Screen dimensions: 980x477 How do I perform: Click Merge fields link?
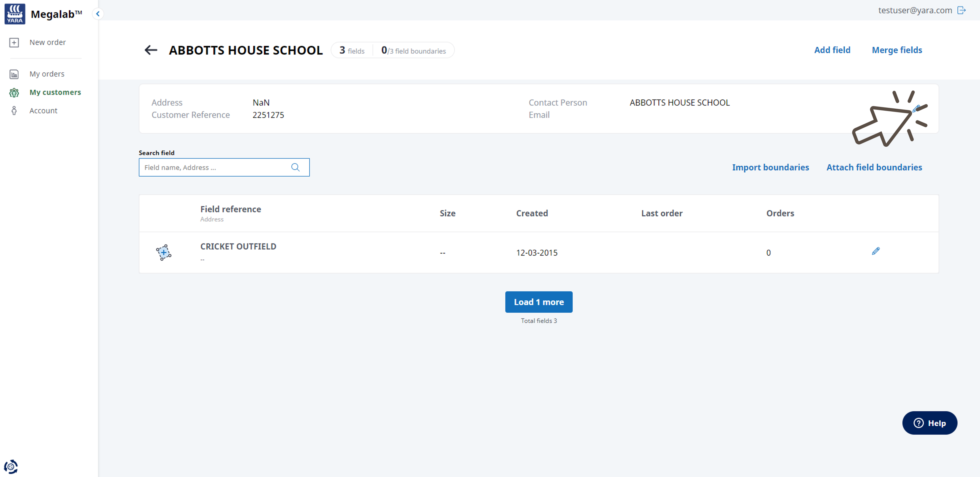[897, 50]
